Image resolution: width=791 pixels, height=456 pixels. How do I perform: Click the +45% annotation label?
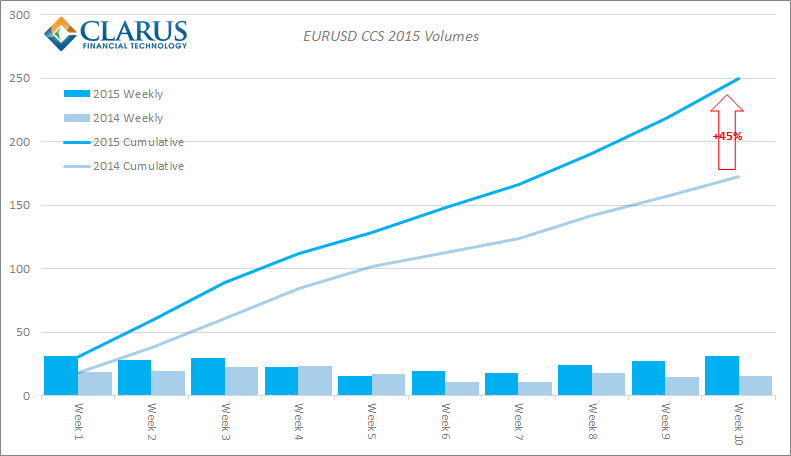pyautogui.click(x=727, y=136)
